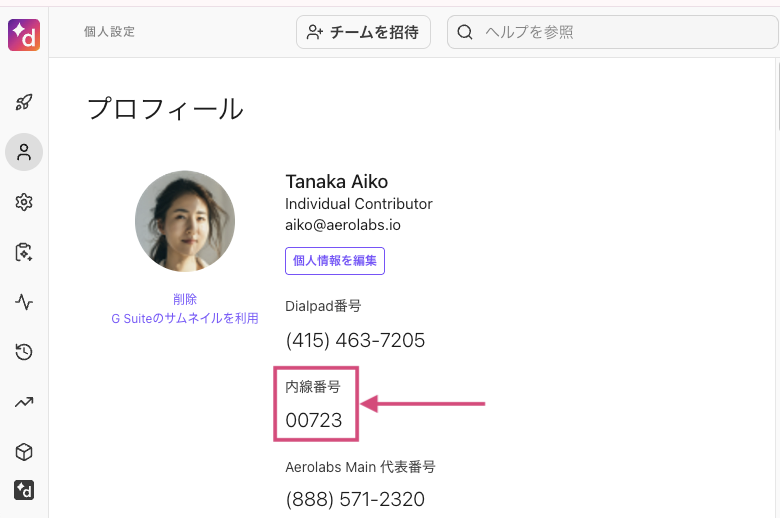Click the extension value 00723
This screenshot has height=518, width=780.
click(314, 420)
